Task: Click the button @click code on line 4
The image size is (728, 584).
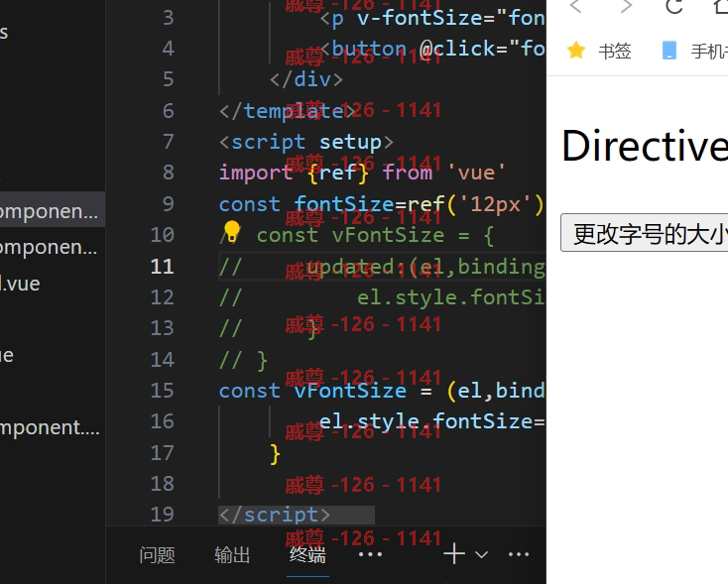Action: click(431, 49)
